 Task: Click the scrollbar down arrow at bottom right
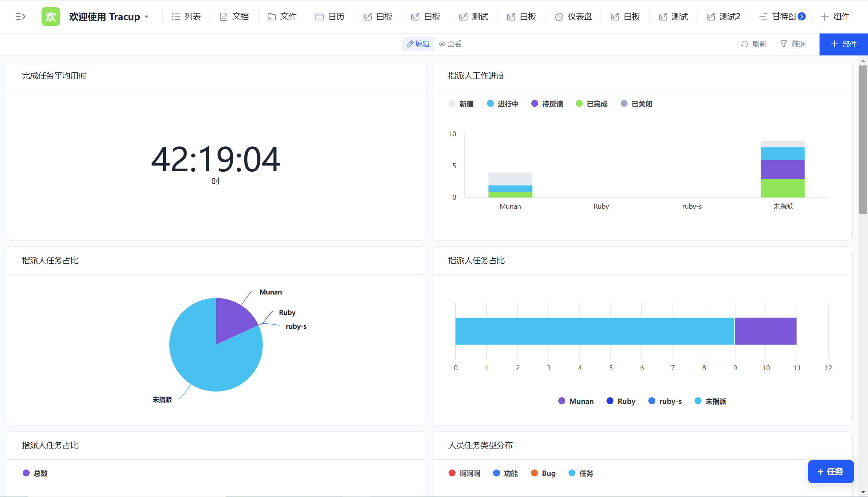[863, 492]
